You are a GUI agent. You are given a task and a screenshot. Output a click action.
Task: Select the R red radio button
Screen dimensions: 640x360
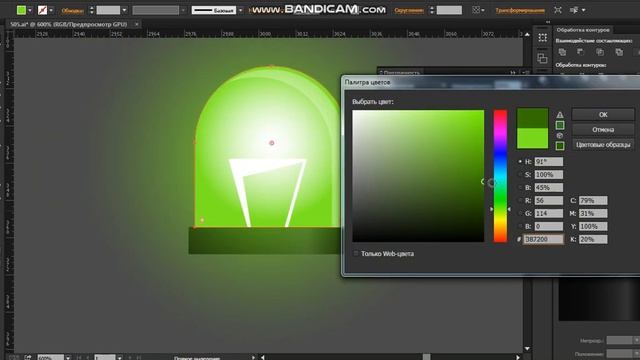point(520,200)
